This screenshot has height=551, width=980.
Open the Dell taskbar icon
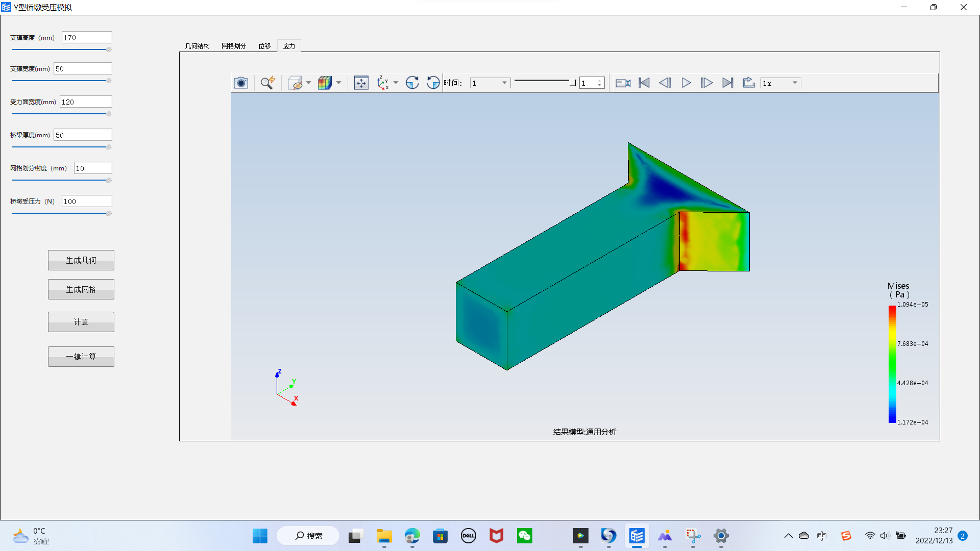(x=468, y=536)
